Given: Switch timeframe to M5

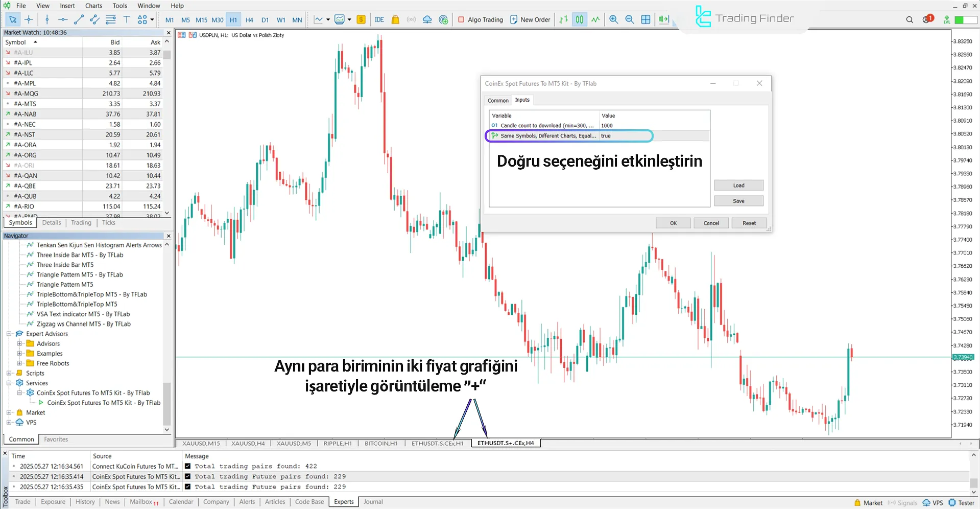Looking at the screenshot, I should tap(185, 20).
